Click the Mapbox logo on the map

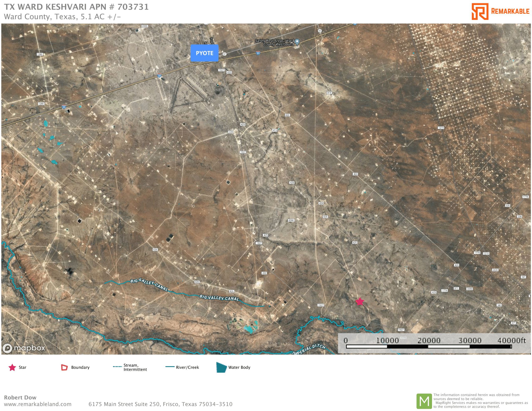[x=24, y=348]
